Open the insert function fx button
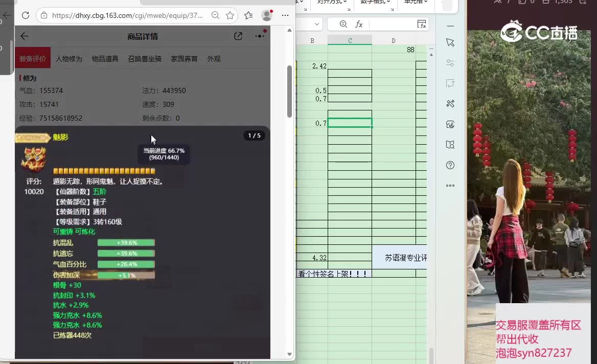This screenshot has width=597, height=364. point(359,25)
